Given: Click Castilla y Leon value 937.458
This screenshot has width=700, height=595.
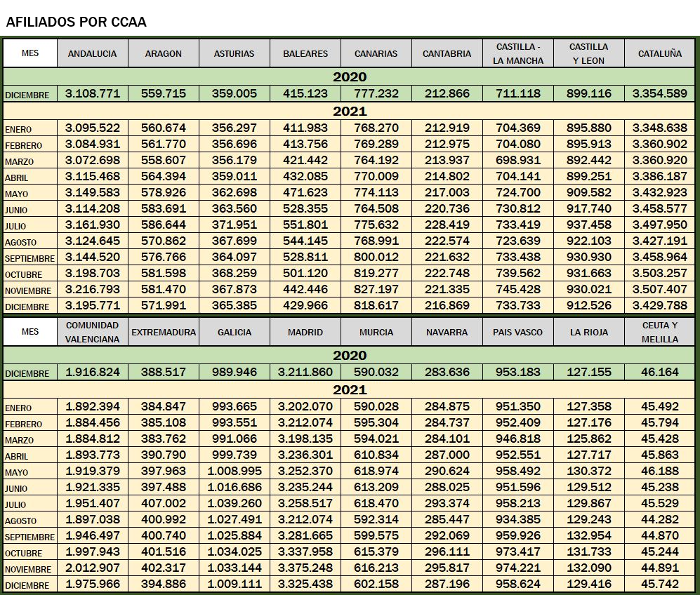Looking at the screenshot, I should point(589,225).
